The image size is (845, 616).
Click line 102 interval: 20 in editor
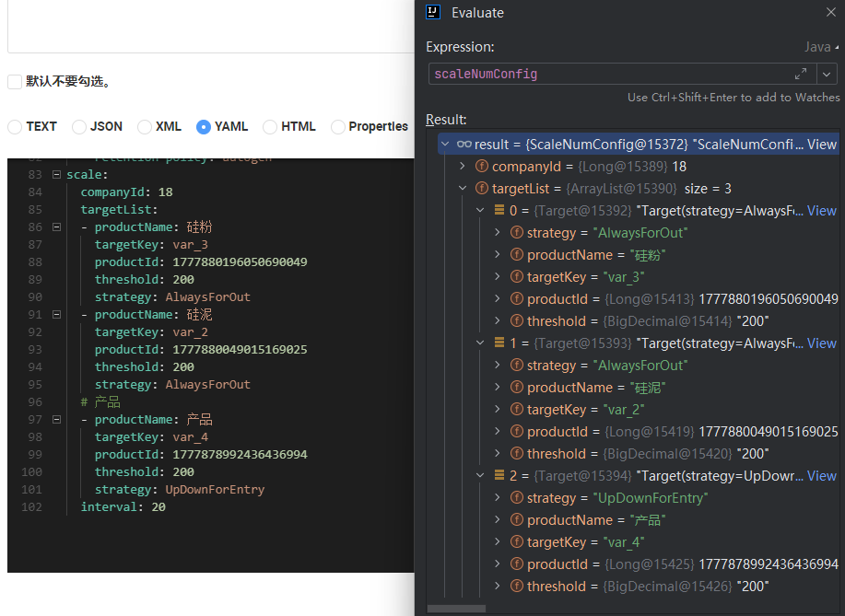coord(123,506)
